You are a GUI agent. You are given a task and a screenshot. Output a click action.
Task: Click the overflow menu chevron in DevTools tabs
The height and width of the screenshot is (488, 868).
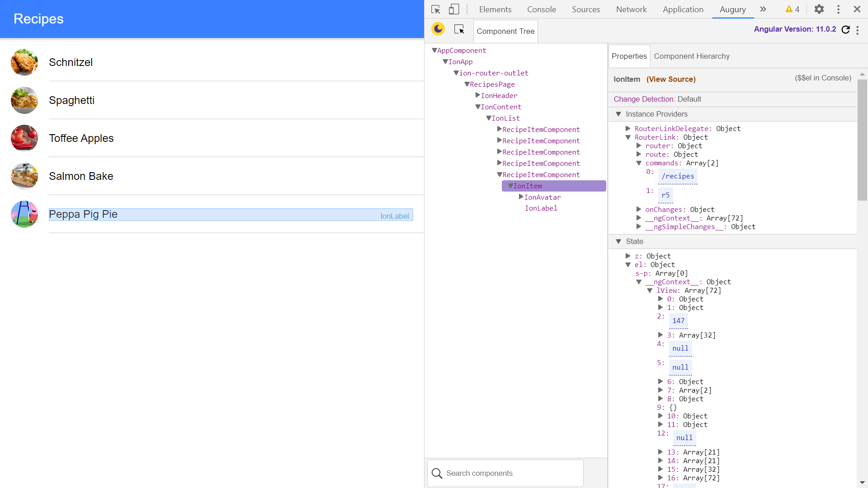coord(763,9)
